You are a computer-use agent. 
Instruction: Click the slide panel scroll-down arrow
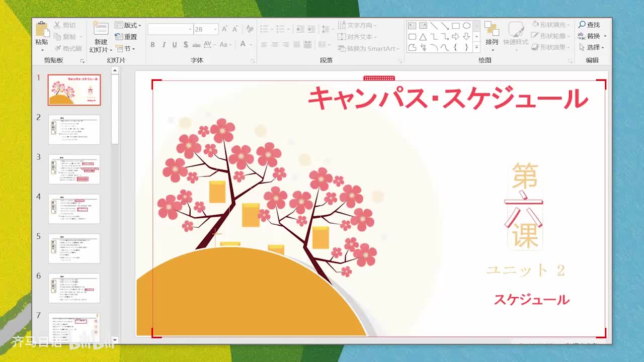115,340
